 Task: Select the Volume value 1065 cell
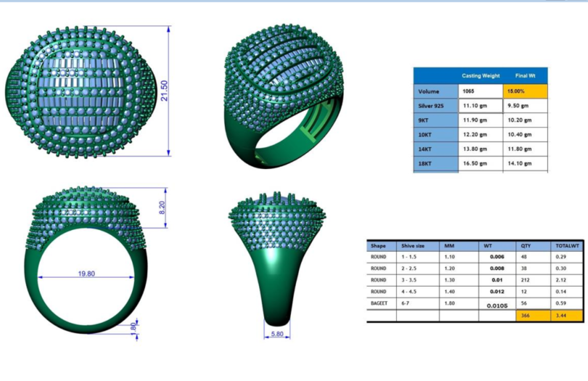click(480, 91)
